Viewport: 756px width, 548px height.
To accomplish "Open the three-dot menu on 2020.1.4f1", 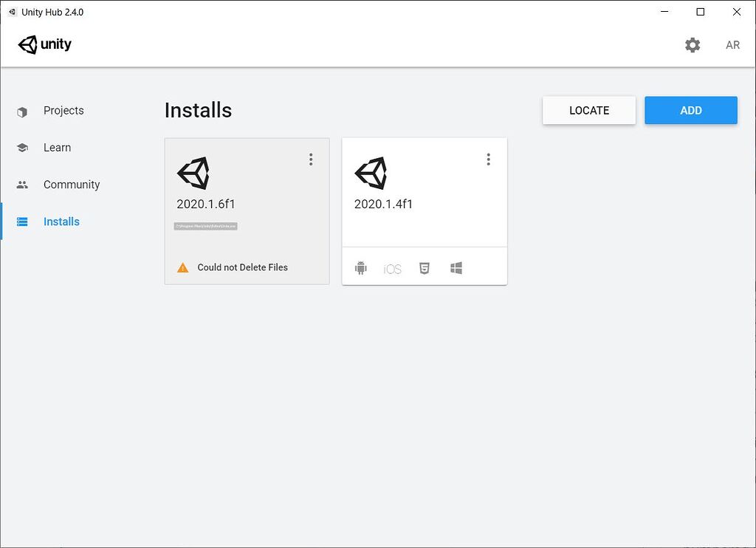I will pyautogui.click(x=488, y=159).
